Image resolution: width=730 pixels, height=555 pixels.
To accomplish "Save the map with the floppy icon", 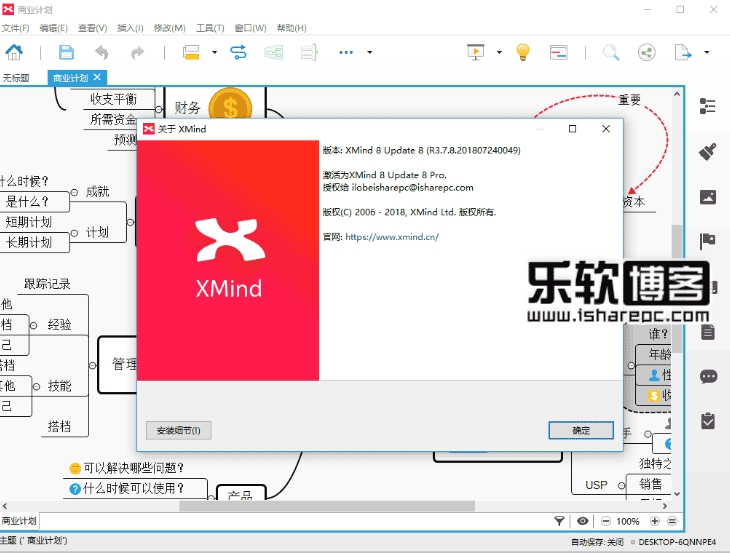I will click(x=66, y=52).
